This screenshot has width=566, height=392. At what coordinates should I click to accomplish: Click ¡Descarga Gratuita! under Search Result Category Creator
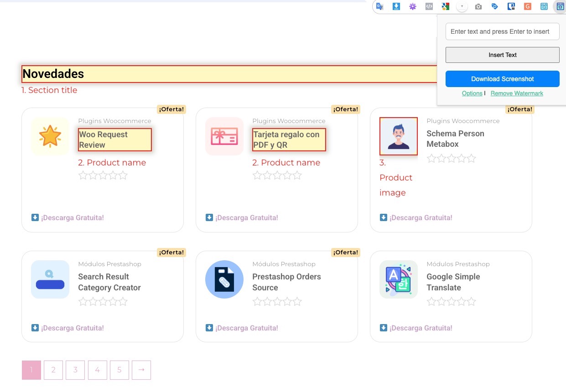click(x=73, y=328)
